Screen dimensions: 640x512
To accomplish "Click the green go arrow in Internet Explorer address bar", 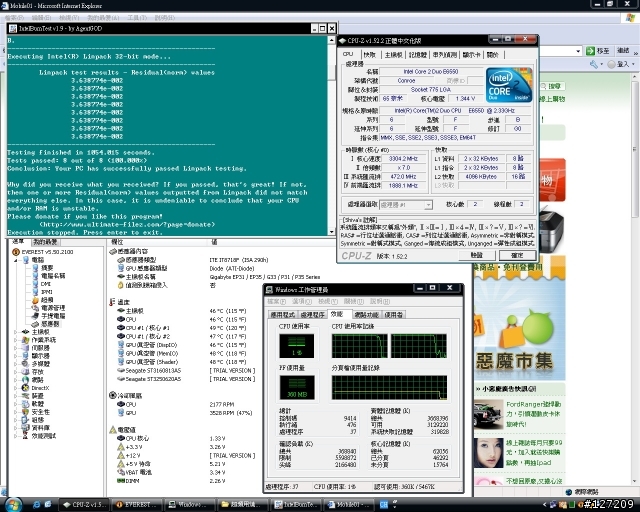I will pyautogui.click(x=590, y=51).
